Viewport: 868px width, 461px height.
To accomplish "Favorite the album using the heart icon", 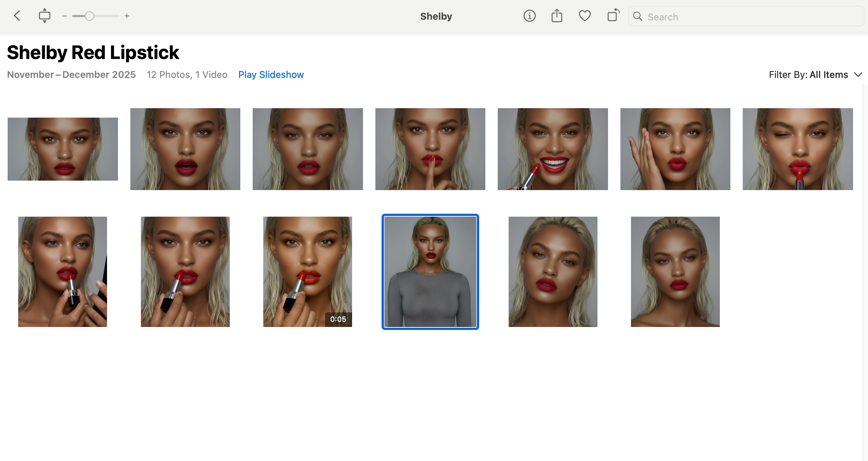I will point(584,16).
